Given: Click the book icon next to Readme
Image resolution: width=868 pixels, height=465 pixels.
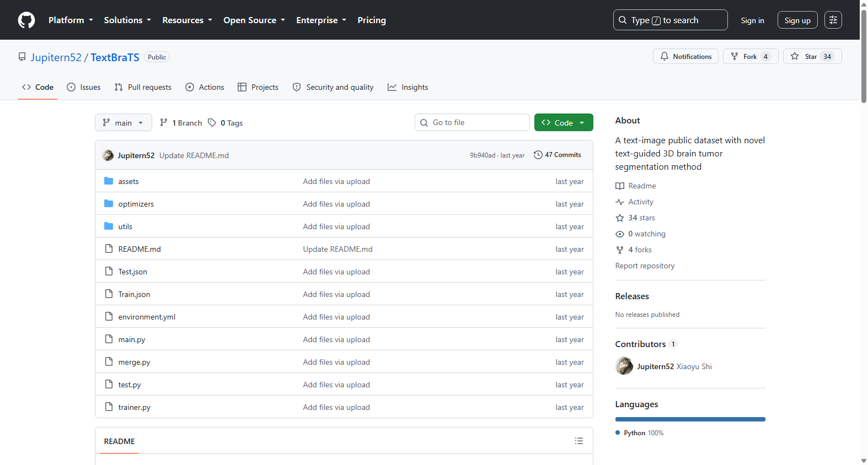Looking at the screenshot, I should coord(620,186).
